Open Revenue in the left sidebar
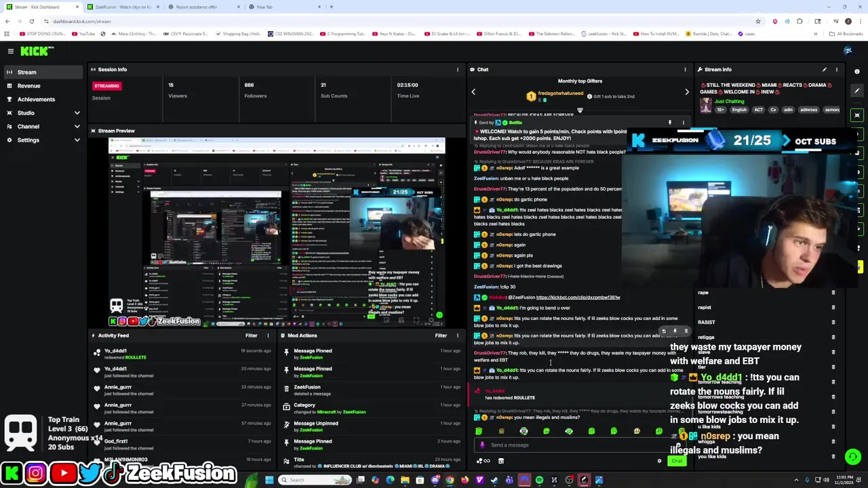The height and width of the screenshot is (488, 868). (42, 85)
